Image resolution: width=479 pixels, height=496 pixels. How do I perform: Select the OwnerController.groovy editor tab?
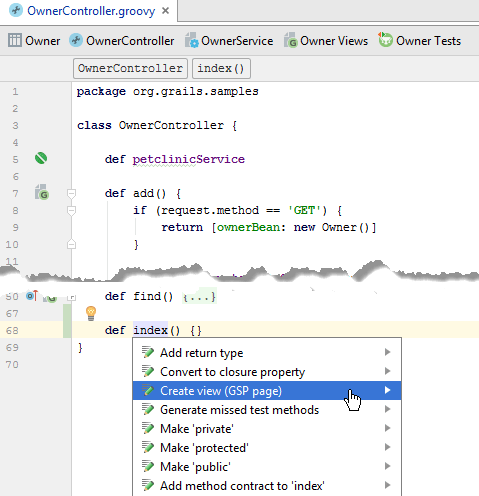click(89, 11)
